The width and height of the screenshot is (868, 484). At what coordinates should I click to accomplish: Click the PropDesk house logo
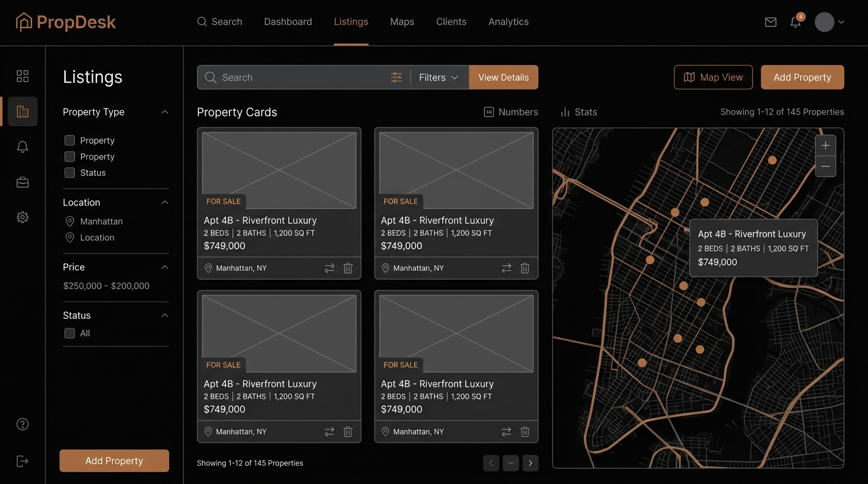[x=24, y=22]
